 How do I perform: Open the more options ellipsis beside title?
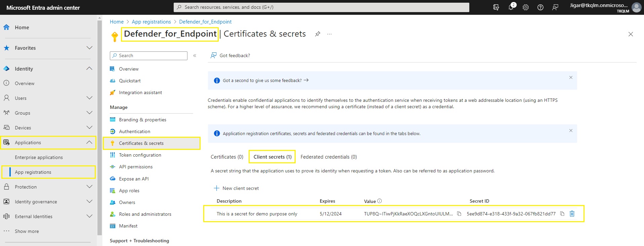pos(330,34)
